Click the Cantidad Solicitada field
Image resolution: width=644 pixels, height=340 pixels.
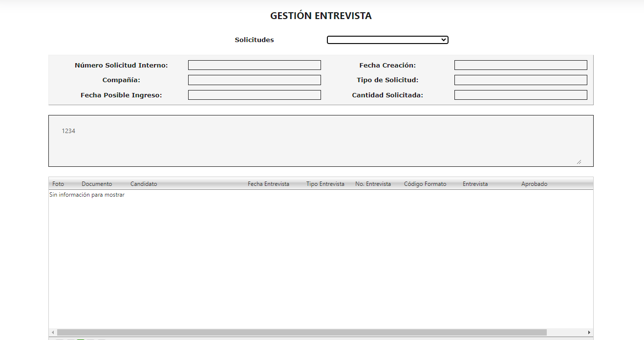point(520,94)
